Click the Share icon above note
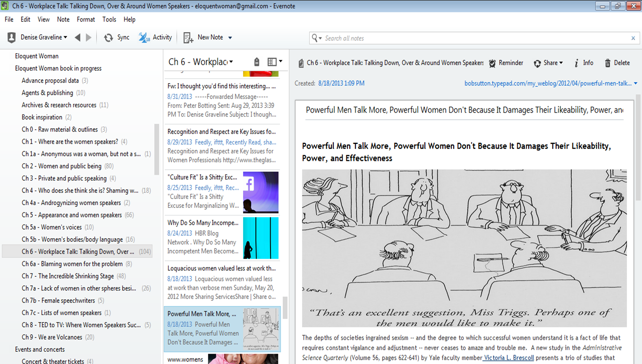The image size is (642, 364). (x=537, y=63)
